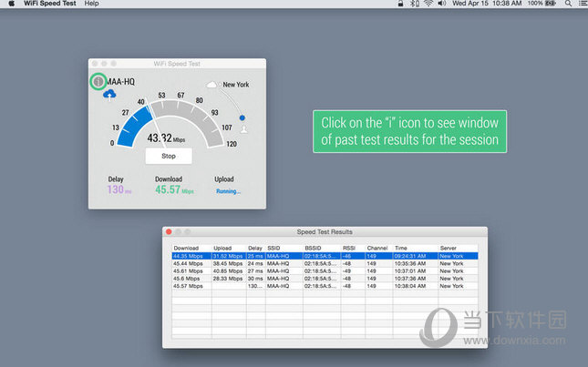This screenshot has height=367, width=588.
Task: Select the 45.61 Mbps result row
Action: click(325, 271)
